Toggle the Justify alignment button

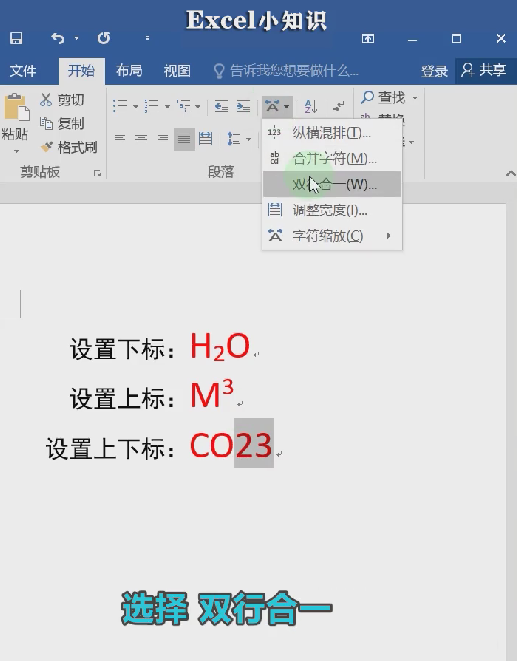click(184, 139)
